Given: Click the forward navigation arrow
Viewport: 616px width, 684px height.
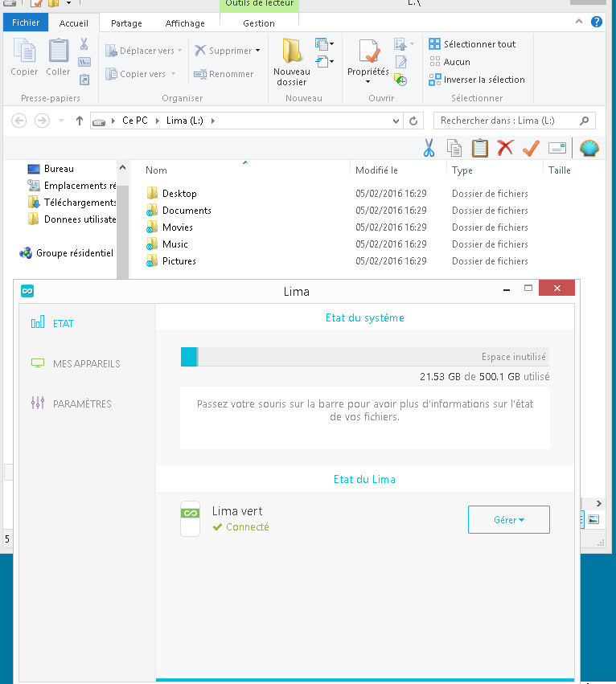Looking at the screenshot, I should click(x=42, y=121).
